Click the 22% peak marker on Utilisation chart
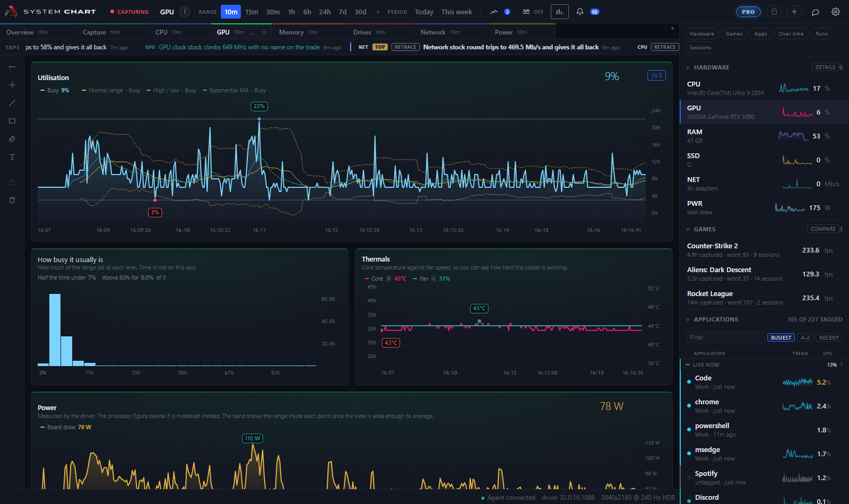Screen dimensions: 849x504 (259, 106)
